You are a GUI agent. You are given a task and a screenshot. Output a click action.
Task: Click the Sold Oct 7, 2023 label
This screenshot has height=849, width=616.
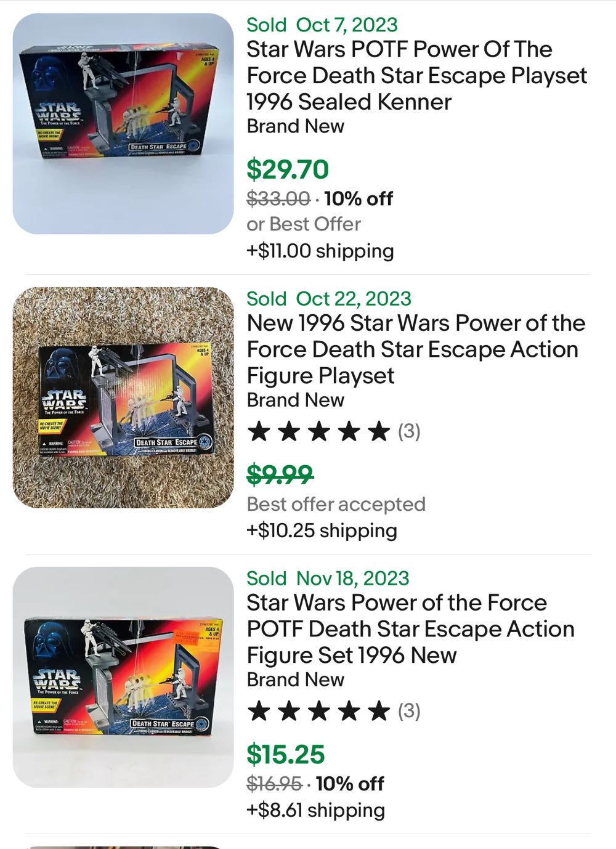click(x=321, y=26)
